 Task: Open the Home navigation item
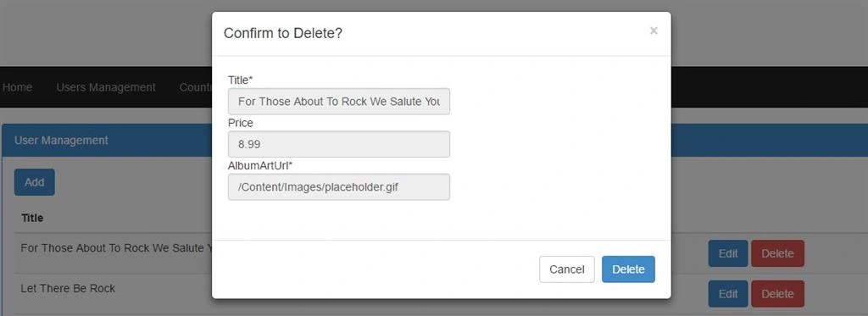pos(17,87)
